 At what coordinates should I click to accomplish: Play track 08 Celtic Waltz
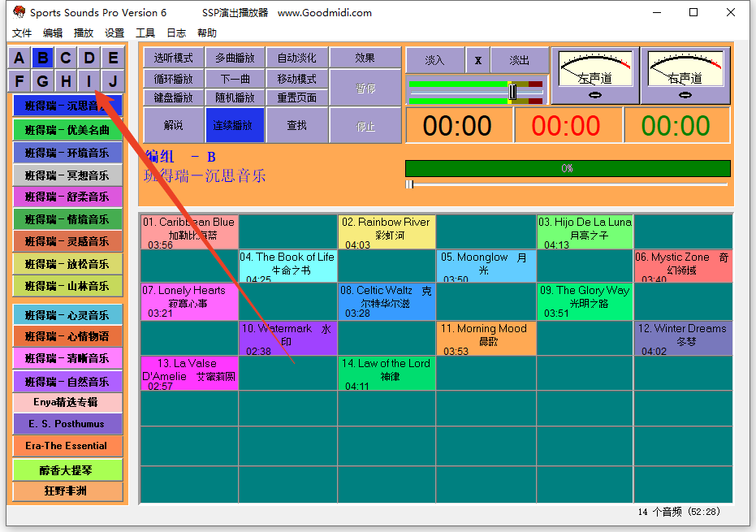[387, 301]
